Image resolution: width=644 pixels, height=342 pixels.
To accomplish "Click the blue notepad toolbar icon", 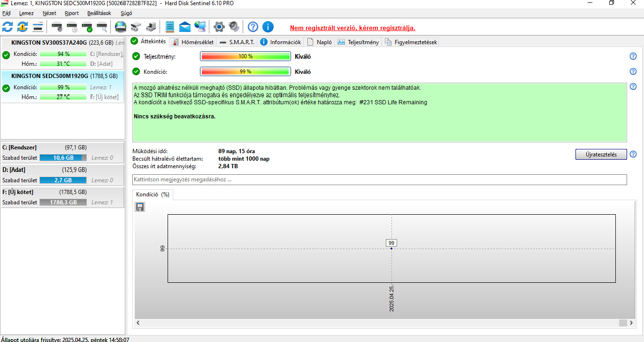I will tap(170, 26).
